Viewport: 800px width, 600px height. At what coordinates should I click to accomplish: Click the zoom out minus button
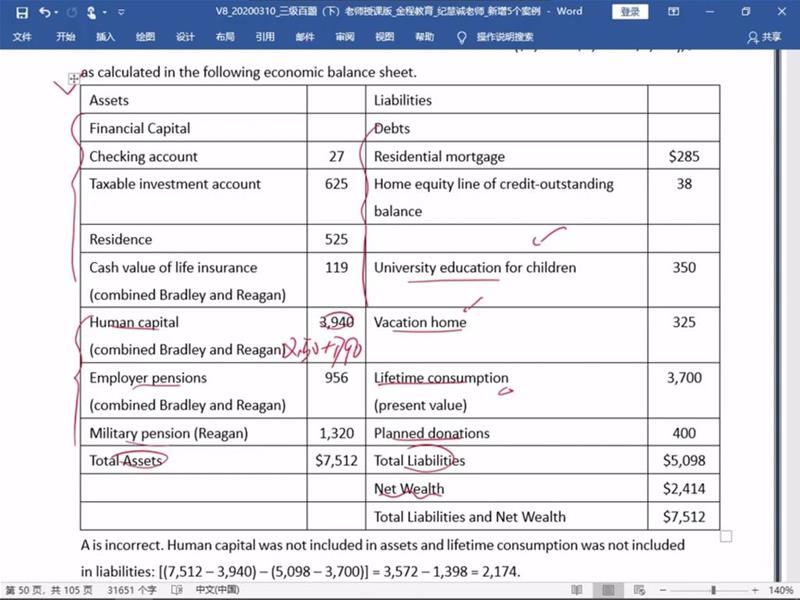pos(662,590)
